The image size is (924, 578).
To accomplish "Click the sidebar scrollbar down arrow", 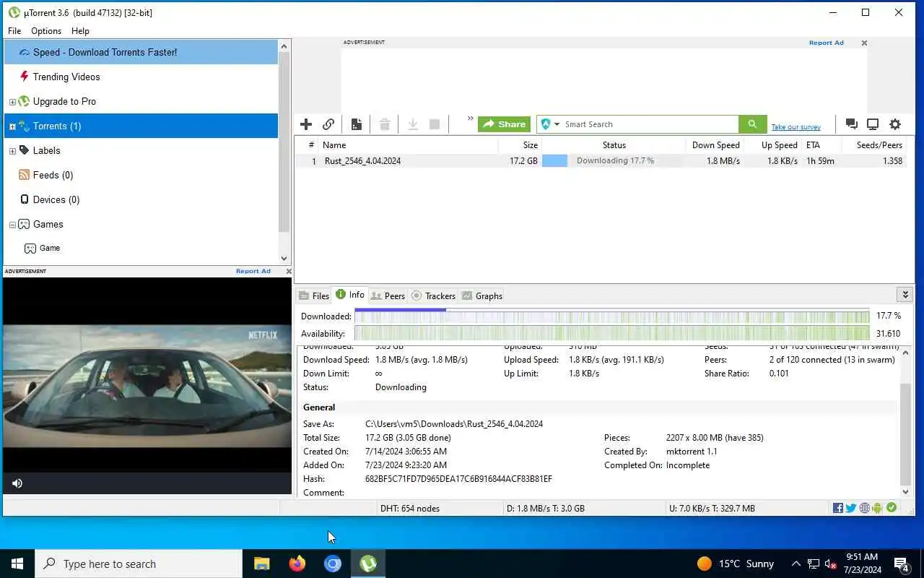I will click(284, 258).
